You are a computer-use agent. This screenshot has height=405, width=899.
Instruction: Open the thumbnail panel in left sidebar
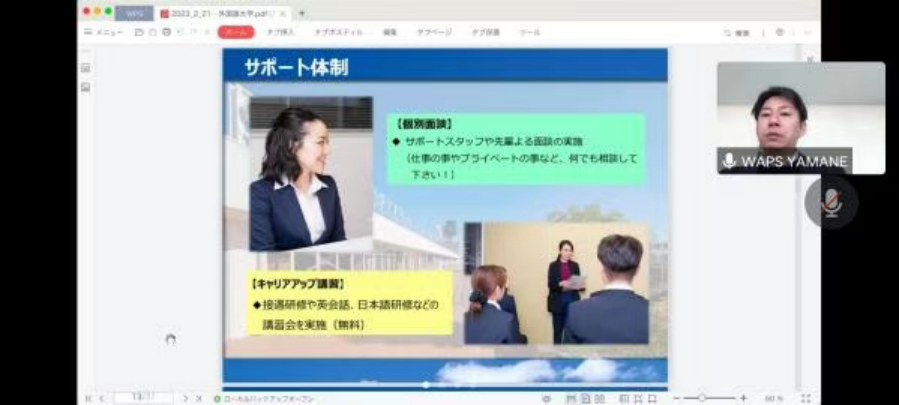pos(86,68)
